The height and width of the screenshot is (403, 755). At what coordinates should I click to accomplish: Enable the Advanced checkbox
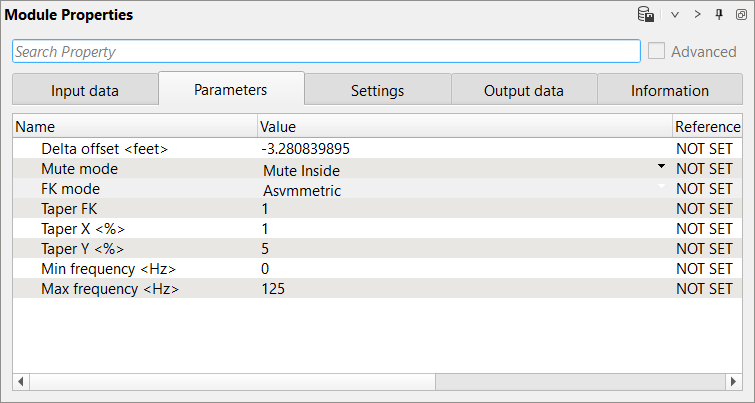pos(657,52)
